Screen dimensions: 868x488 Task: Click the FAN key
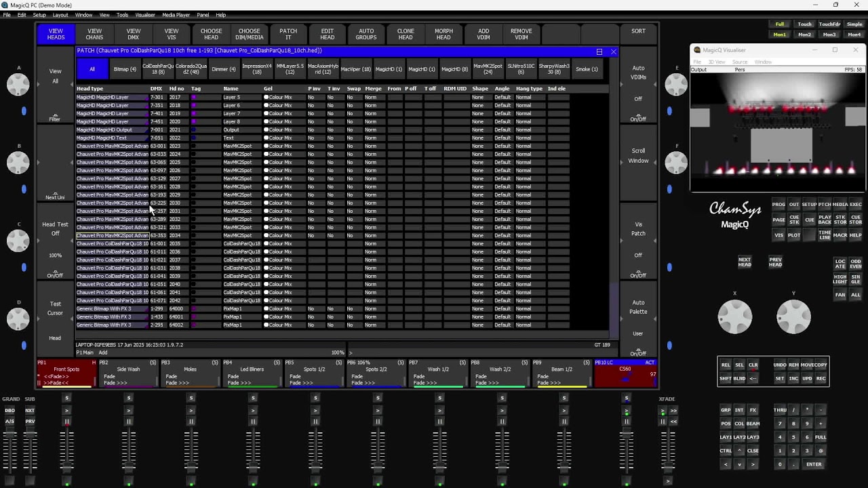[840, 295]
